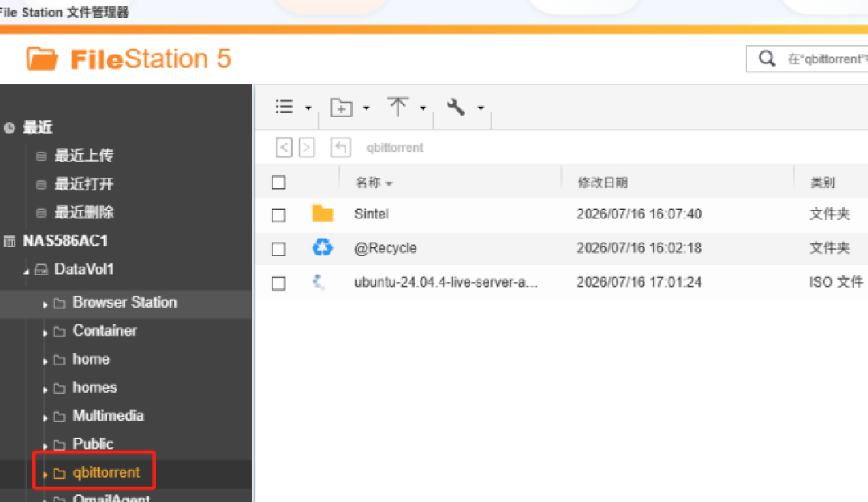Select the NAS586AC1 node
868x502 pixels.
65,241
